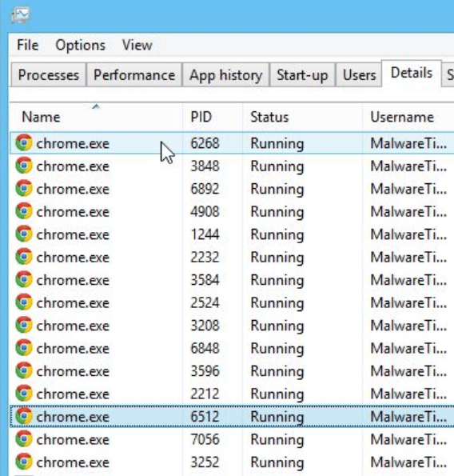Click MalwareTi... username of PID 7056

[x=408, y=439]
